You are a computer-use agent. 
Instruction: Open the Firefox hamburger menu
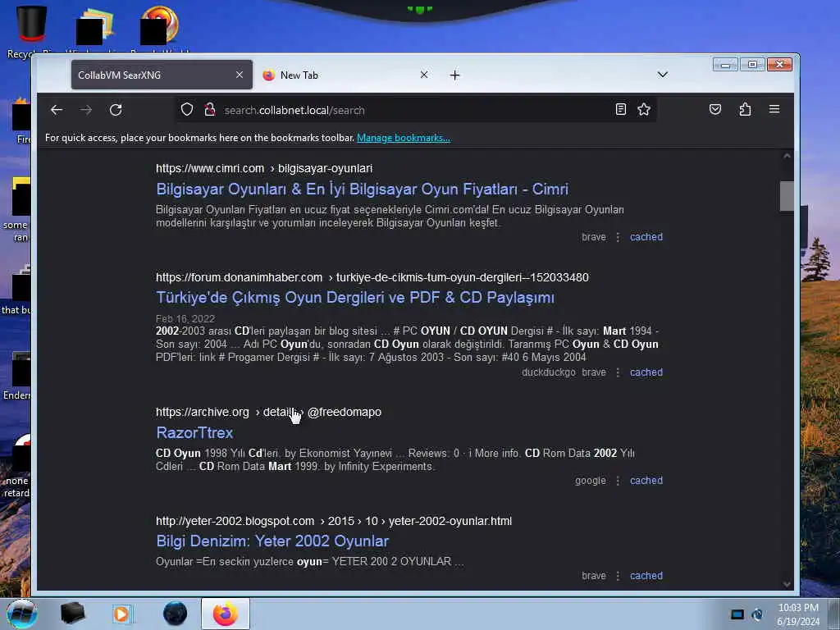tap(774, 109)
